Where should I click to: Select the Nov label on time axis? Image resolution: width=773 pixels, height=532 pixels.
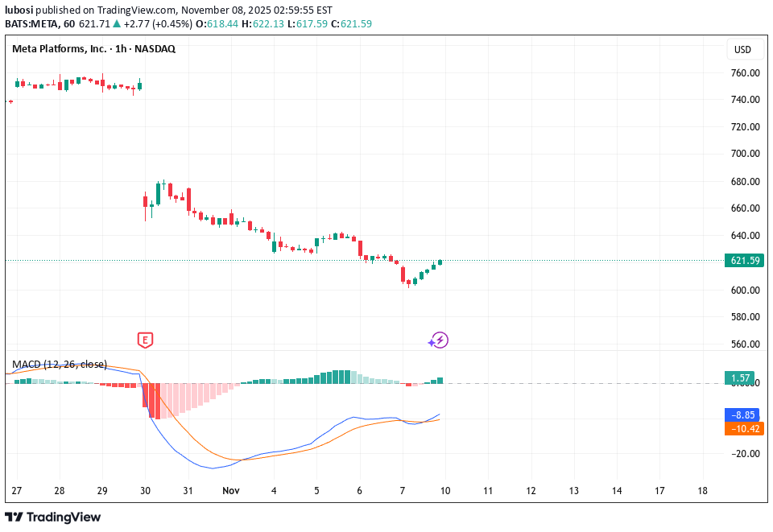click(231, 490)
